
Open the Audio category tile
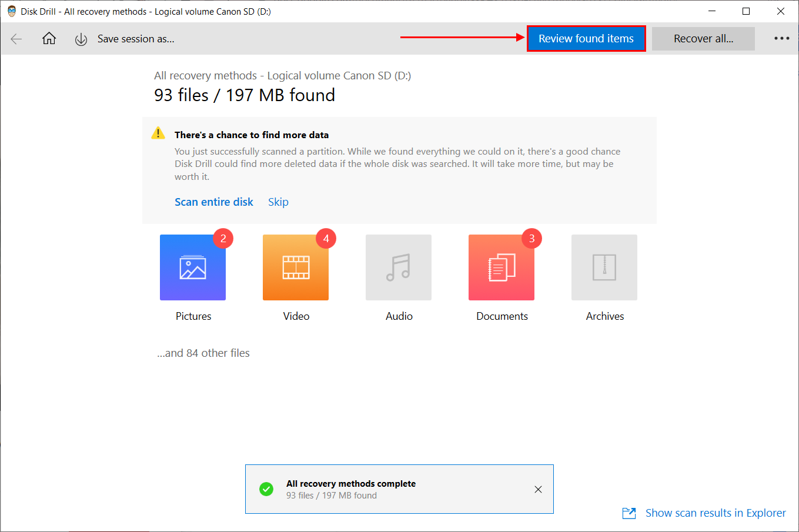(399, 267)
